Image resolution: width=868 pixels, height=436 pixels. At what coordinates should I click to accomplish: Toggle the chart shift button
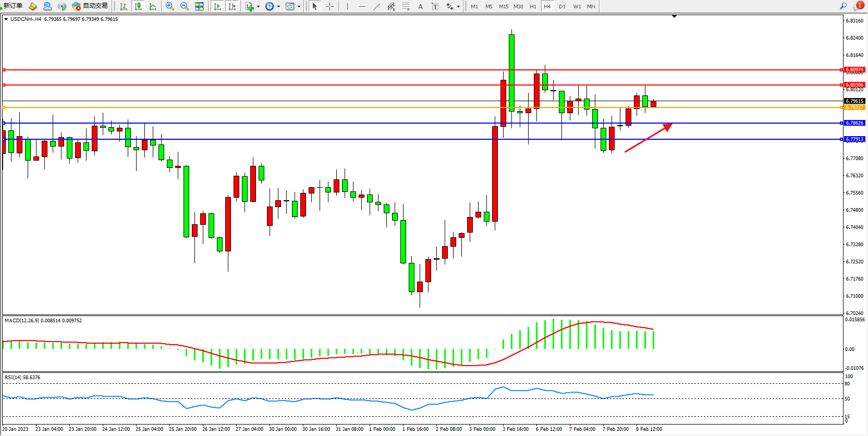[232, 6]
